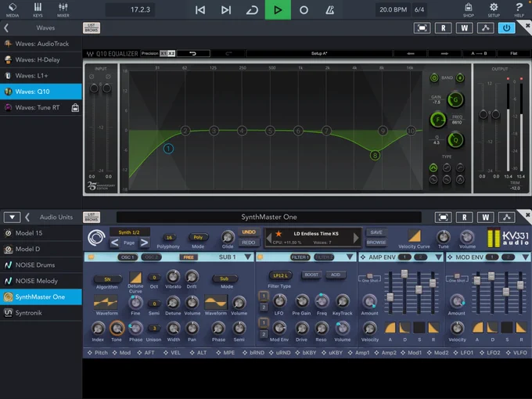This screenshot has width=532, height=399.
Task: Adjust the Q10 Q knob
Action: 455,140
